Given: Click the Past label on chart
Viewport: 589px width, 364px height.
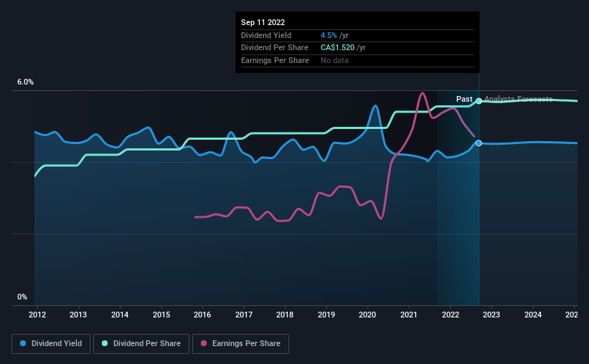Looking at the screenshot, I should pos(464,99).
